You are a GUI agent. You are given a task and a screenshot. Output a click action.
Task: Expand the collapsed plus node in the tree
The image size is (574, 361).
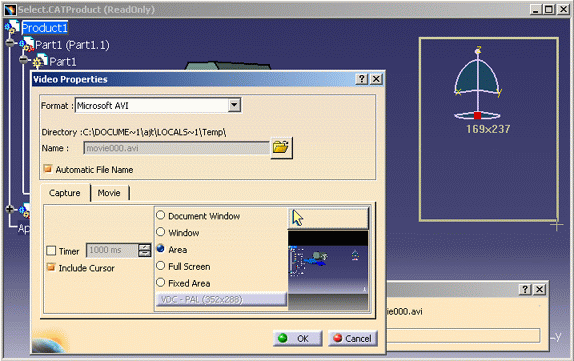point(10,209)
